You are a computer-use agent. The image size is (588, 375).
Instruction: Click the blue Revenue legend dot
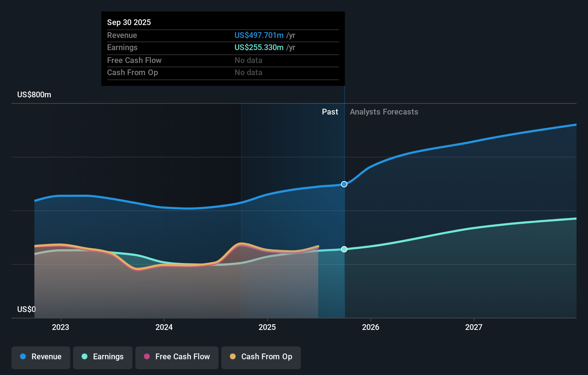point(23,357)
